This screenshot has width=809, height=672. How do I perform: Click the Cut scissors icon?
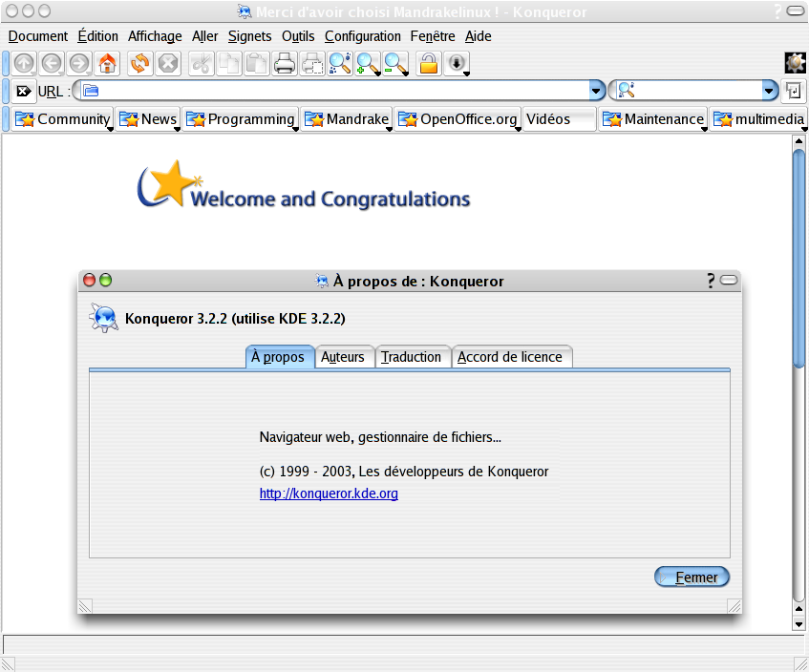pos(202,63)
